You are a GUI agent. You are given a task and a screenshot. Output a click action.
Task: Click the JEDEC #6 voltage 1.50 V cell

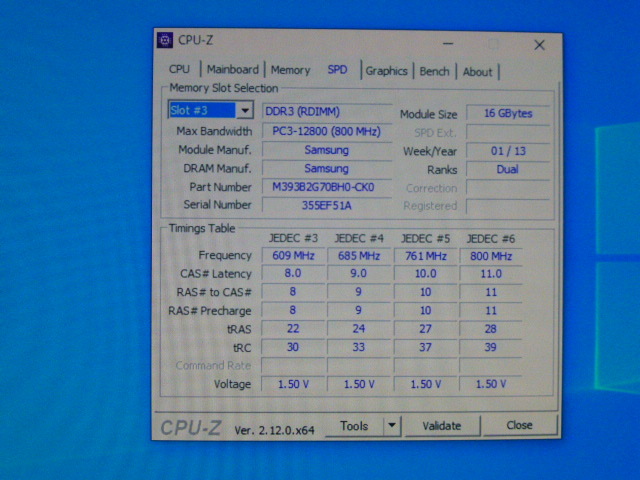[491, 384]
